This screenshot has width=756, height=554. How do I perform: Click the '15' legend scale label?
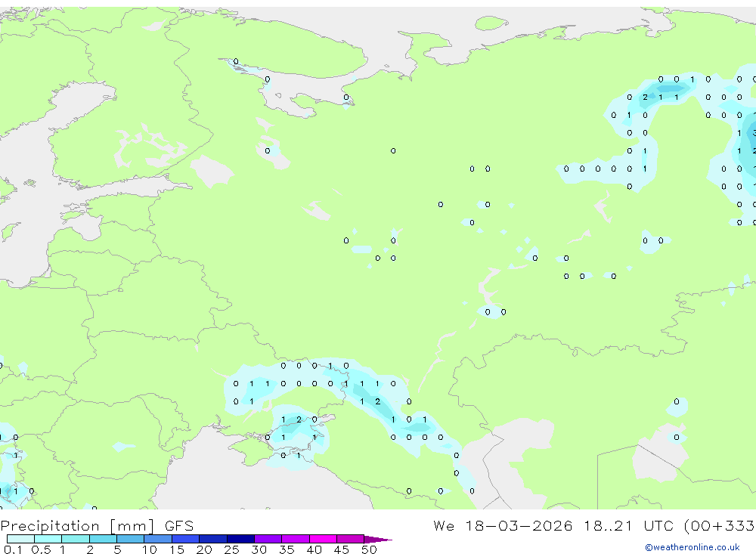tap(177, 549)
